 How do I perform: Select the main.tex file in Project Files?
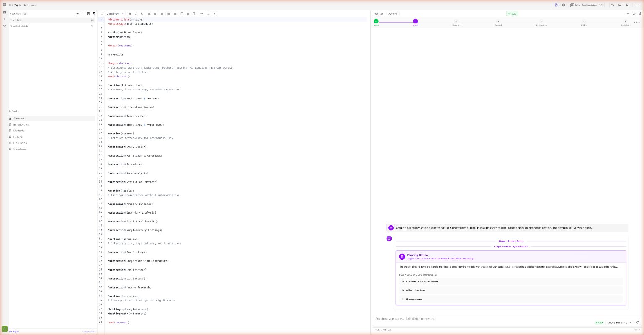pyautogui.click(x=52, y=20)
